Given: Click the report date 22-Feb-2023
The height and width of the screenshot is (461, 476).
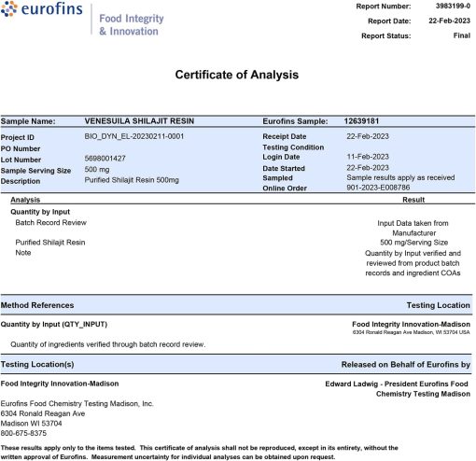Looking at the screenshot, I should 449,21.
